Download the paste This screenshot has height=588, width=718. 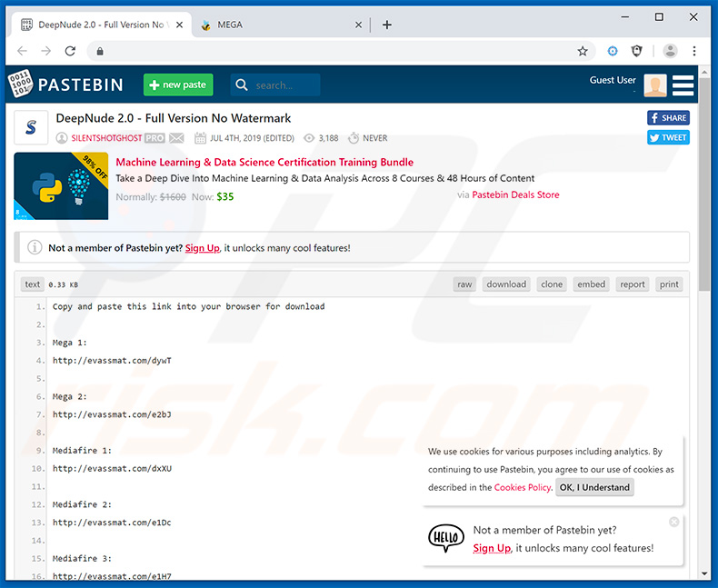[x=506, y=284]
